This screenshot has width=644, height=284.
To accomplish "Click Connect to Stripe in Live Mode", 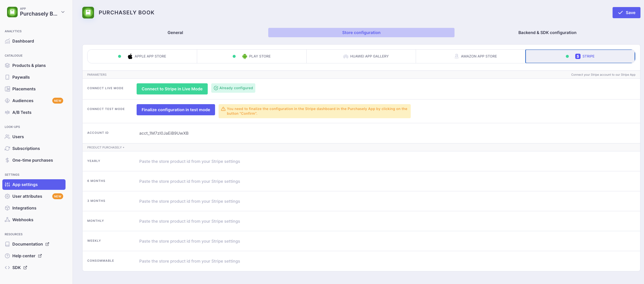I will point(172,89).
